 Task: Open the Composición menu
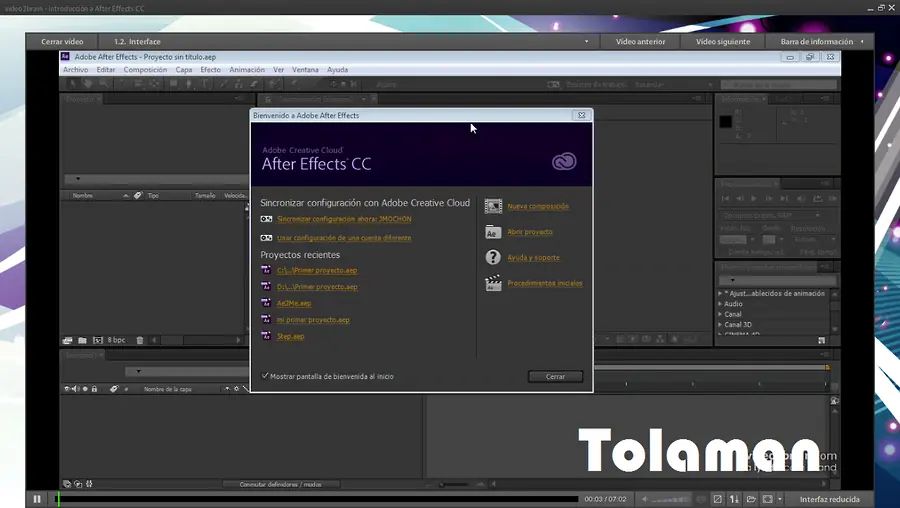click(145, 69)
